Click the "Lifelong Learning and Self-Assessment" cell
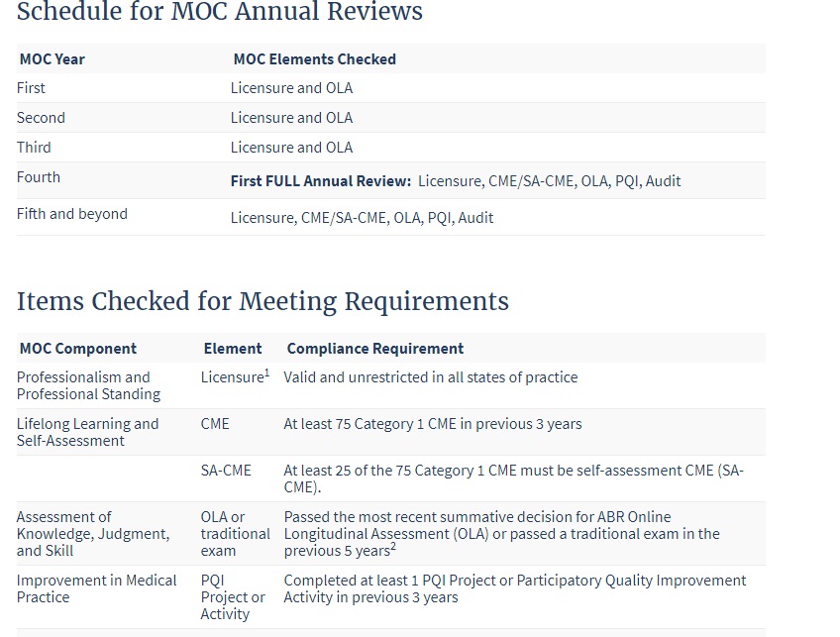 87,432
